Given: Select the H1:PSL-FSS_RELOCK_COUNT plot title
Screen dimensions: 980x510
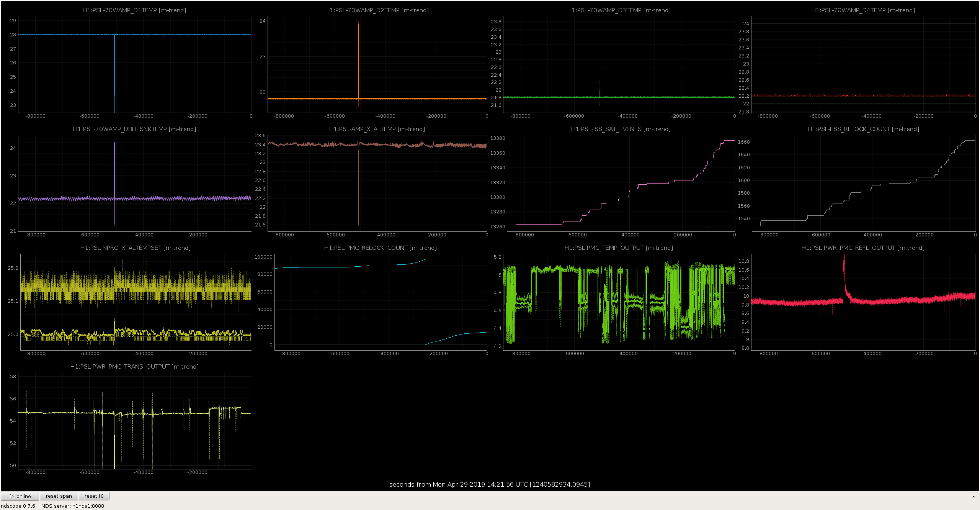Looking at the screenshot, I should click(x=863, y=129).
